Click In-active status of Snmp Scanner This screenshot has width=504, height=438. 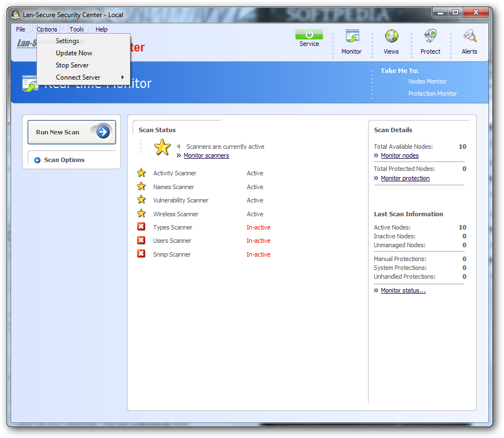259,254
